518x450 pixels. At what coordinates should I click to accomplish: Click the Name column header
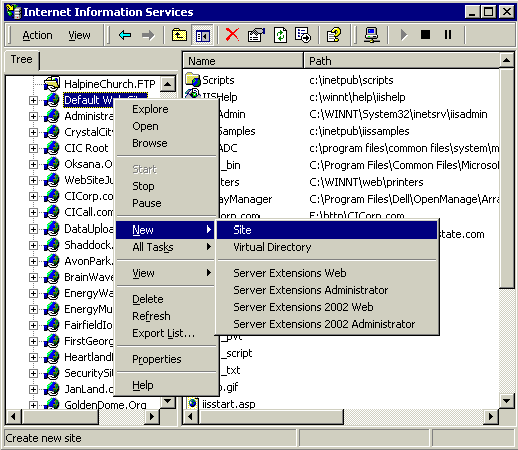(243, 61)
